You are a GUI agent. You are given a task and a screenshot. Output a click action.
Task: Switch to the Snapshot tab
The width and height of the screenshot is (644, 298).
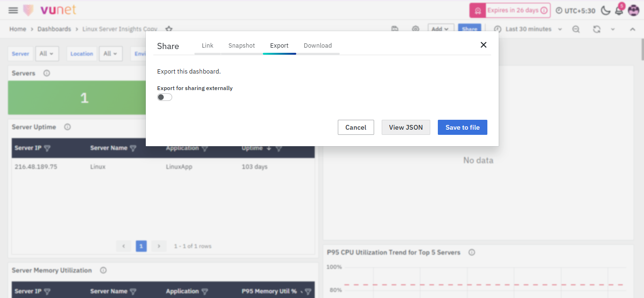click(242, 46)
